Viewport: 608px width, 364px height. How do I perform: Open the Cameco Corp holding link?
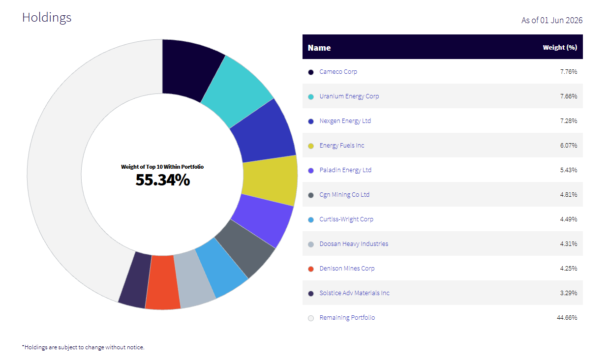338,72
